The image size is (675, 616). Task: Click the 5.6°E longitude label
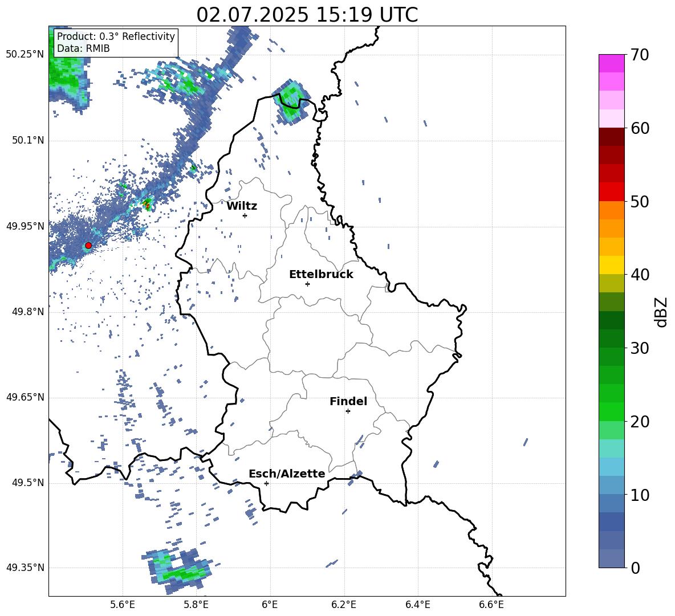tap(123, 605)
